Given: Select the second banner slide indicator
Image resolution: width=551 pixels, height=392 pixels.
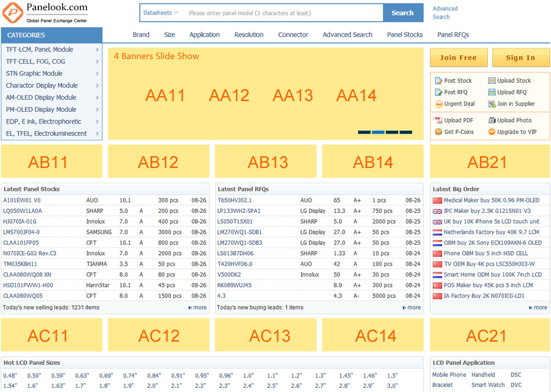Looking at the screenshot, I should [x=378, y=132].
